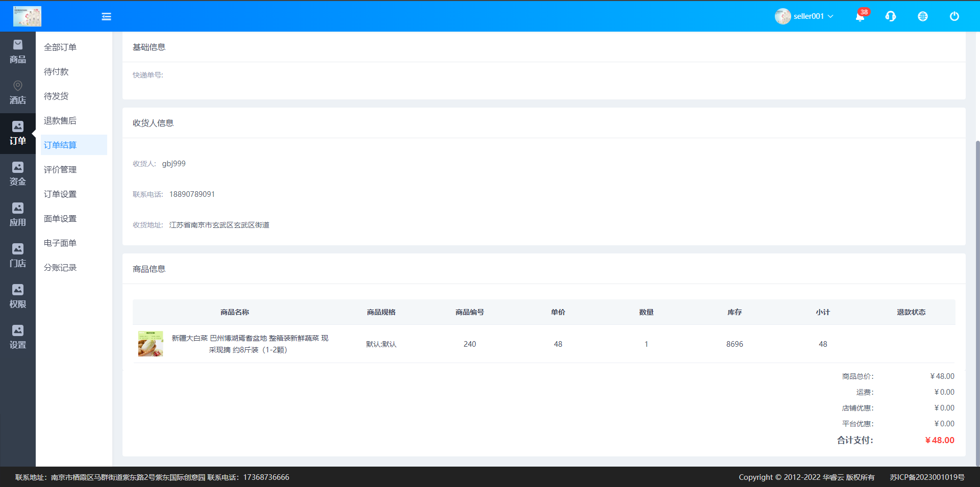Open the 酒店 section in sidebar
Viewport: 980px width, 487px height.
[x=18, y=93]
